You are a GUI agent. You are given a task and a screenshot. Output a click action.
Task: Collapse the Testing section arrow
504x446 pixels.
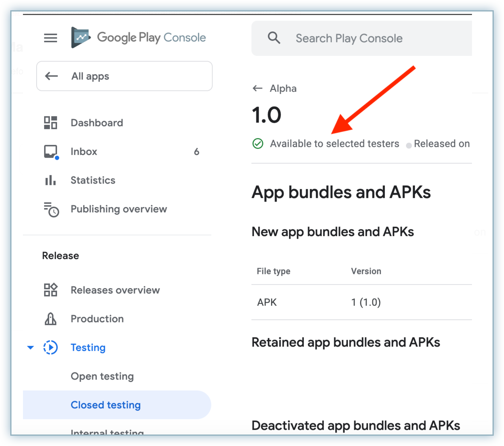pos(31,347)
